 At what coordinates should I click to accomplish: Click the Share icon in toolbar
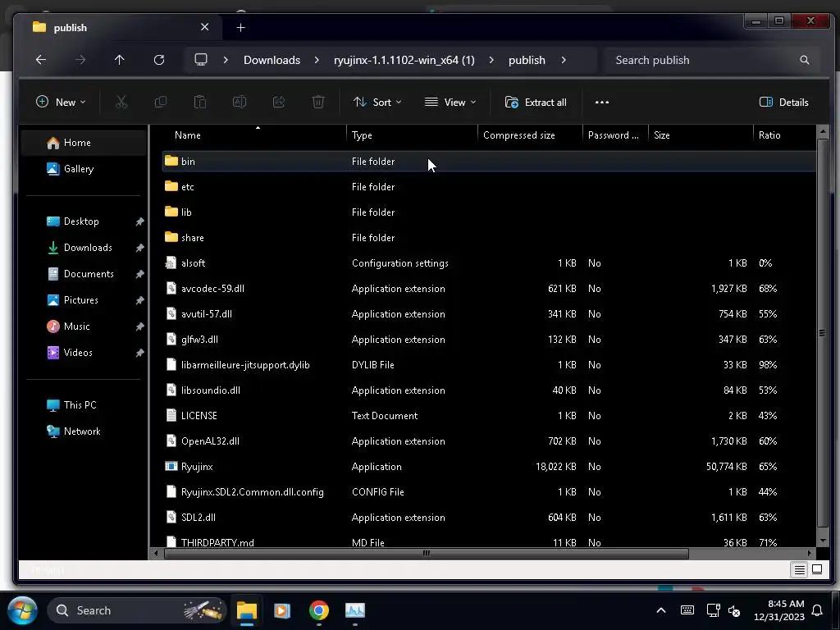click(x=279, y=102)
